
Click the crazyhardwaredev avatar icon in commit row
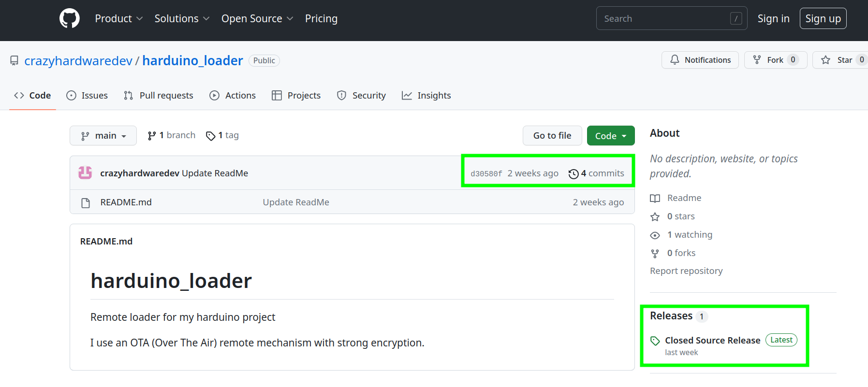pos(85,173)
